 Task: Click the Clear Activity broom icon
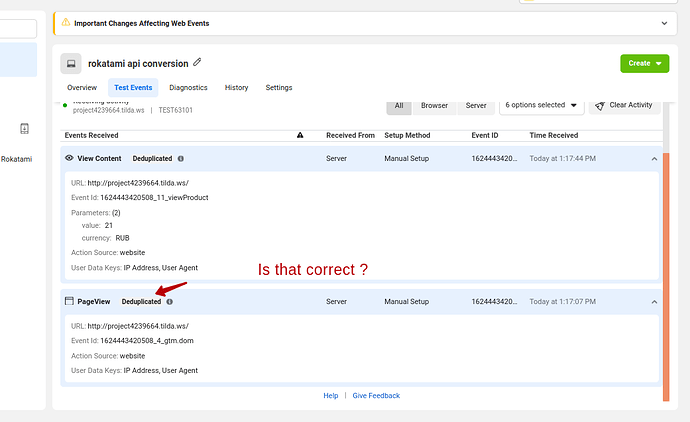click(x=599, y=106)
